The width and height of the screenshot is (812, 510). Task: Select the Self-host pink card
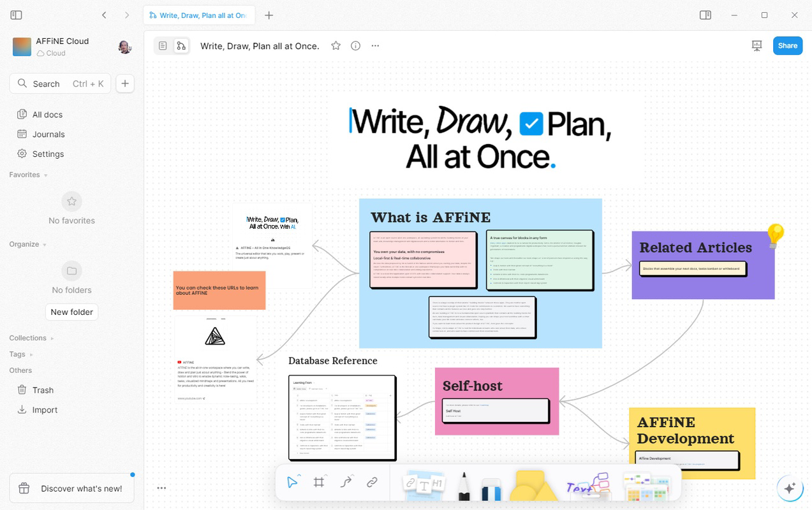click(x=497, y=401)
